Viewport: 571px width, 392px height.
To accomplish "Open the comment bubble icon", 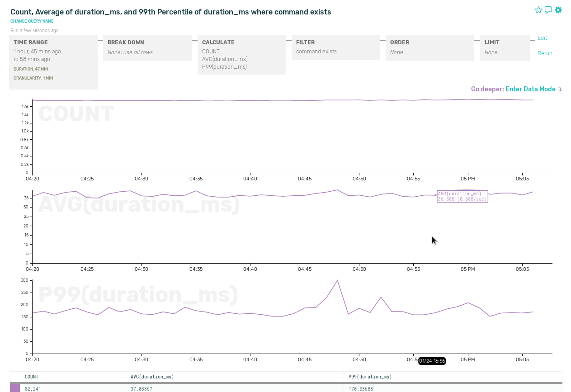I will point(548,10).
